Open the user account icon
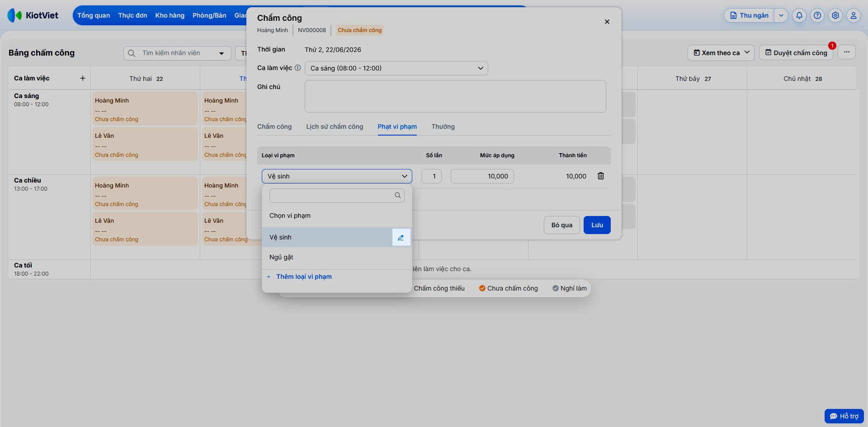 click(x=854, y=15)
